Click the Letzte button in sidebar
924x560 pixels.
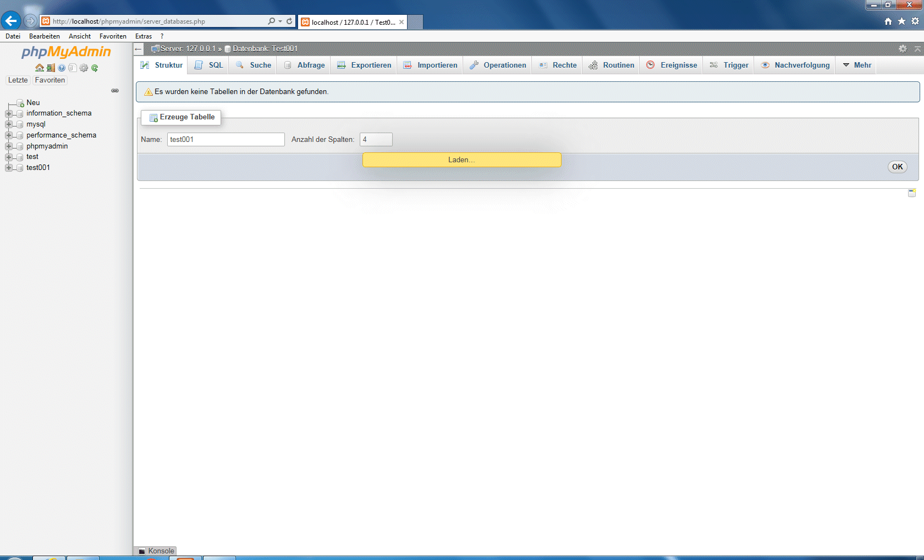(x=18, y=80)
